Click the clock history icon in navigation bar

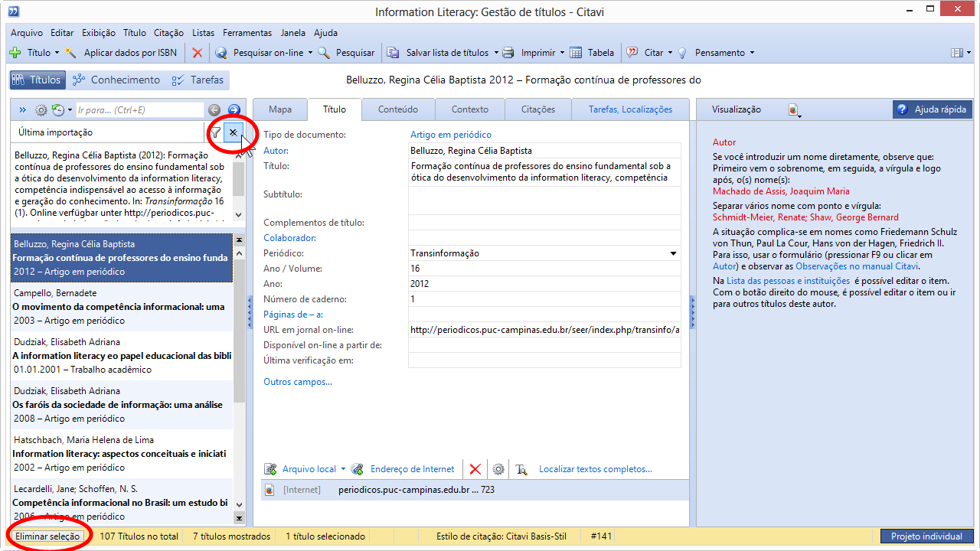coord(57,110)
